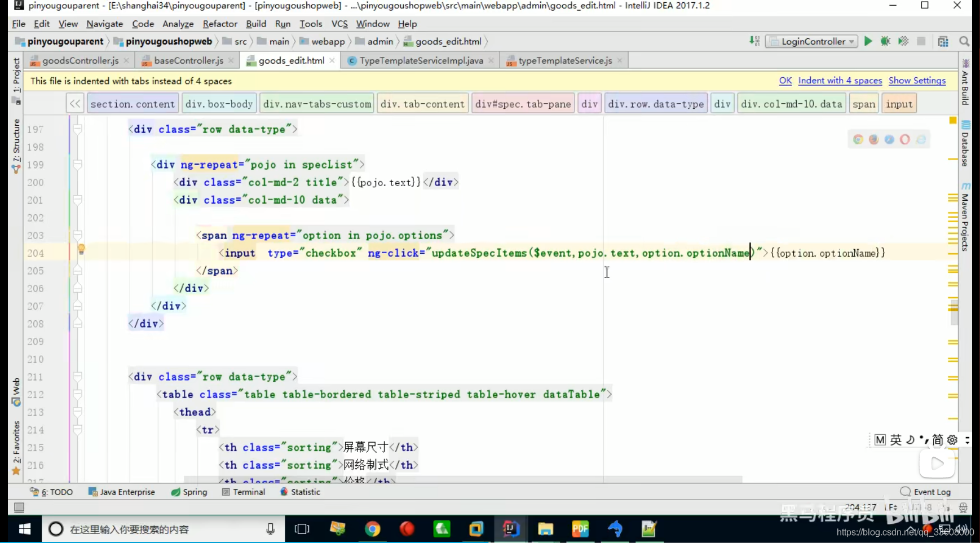Open run configuration LoginController dropdown
The width and height of the screenshot is (980, 543).
811,41
